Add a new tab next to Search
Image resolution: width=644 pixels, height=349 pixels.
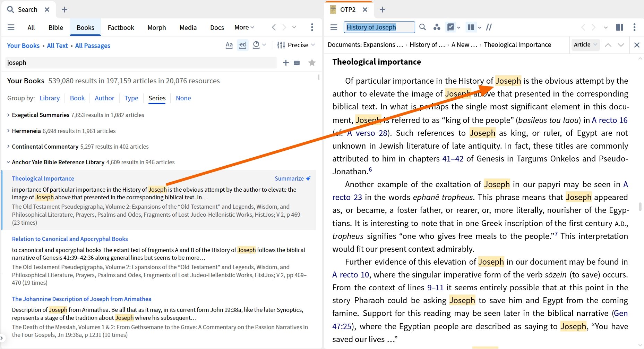tap(65, 10)
